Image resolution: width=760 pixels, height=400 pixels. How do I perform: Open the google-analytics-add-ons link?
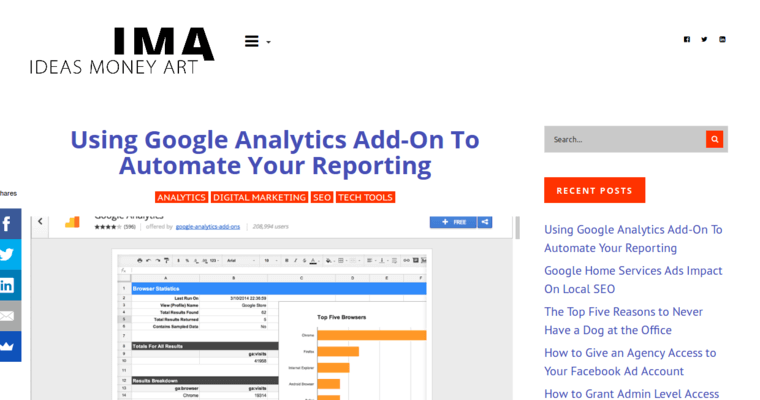click(207, 226)
